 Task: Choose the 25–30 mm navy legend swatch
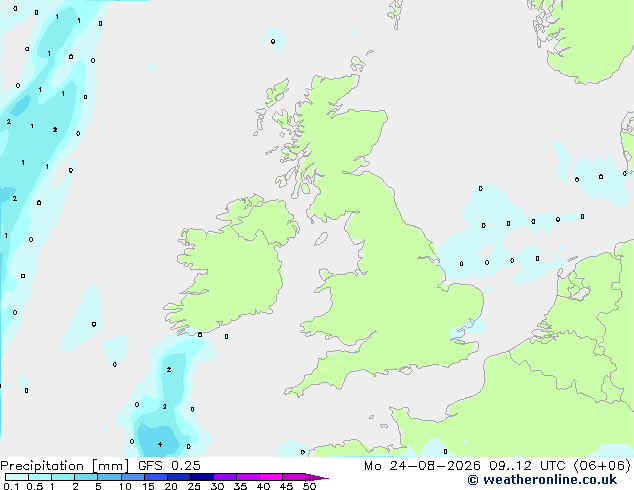pyautogui.click(x=202, y=477)
